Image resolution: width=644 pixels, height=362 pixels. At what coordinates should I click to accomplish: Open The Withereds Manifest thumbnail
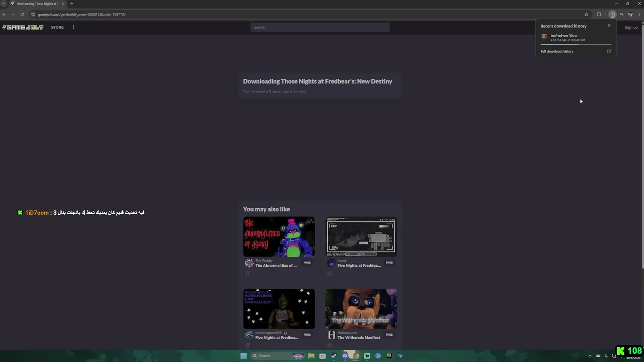point(361,309)
